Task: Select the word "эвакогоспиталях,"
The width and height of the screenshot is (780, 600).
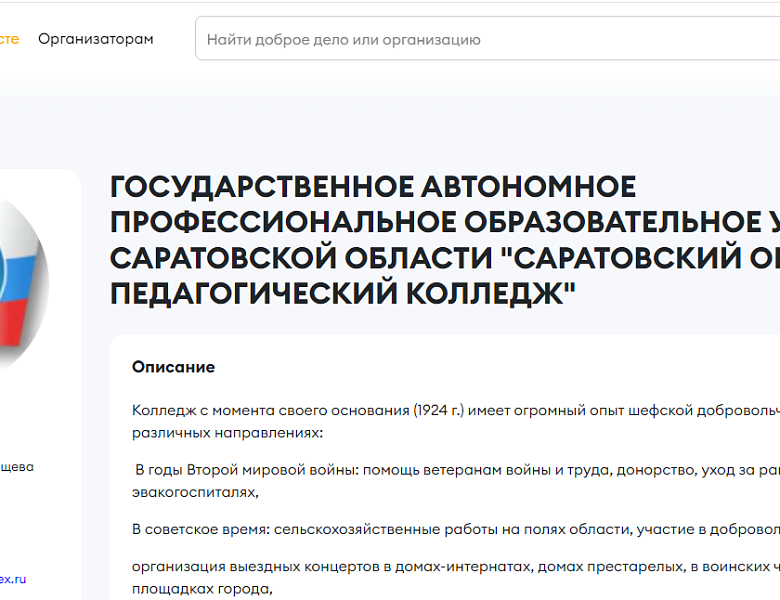Action: (x=195, y=493)
